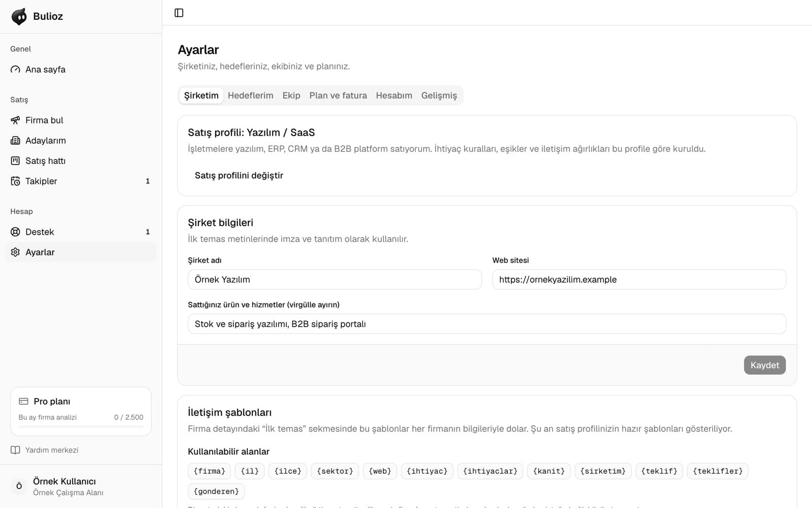812x508 pixels.
Task: Open the Ekip tab
Action: pyautogui.click(x=291, y=96)
